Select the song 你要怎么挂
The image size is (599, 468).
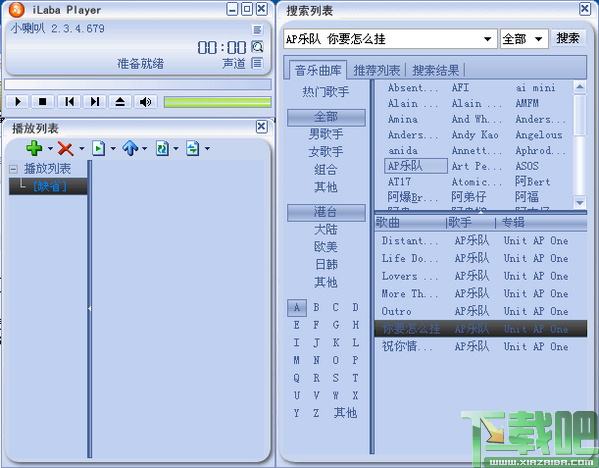point(481,329)
